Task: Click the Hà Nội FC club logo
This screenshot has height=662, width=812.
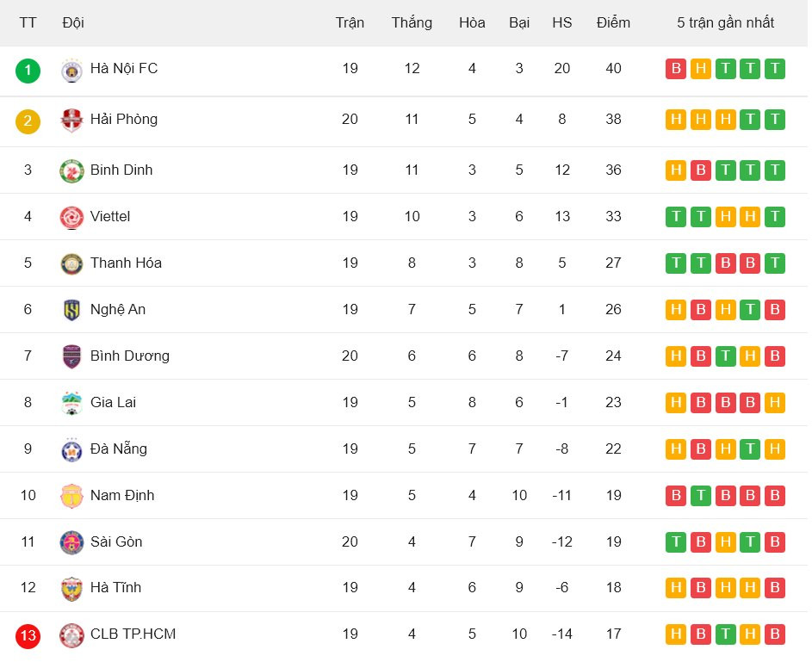Action: point(71,70)
